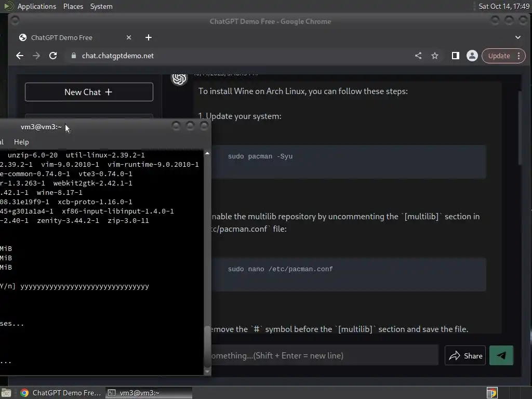
Task: Open the Applications menu
Action: pos(37,6)
